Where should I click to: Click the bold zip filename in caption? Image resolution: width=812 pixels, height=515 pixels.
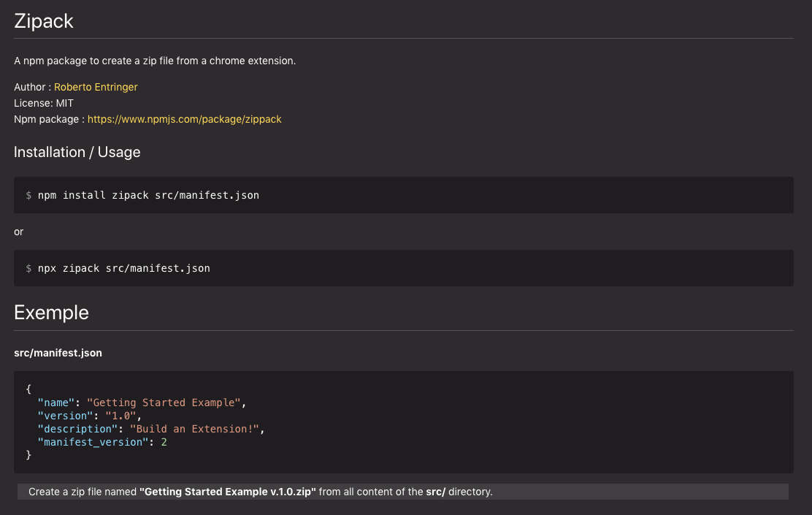click(227, 492)
